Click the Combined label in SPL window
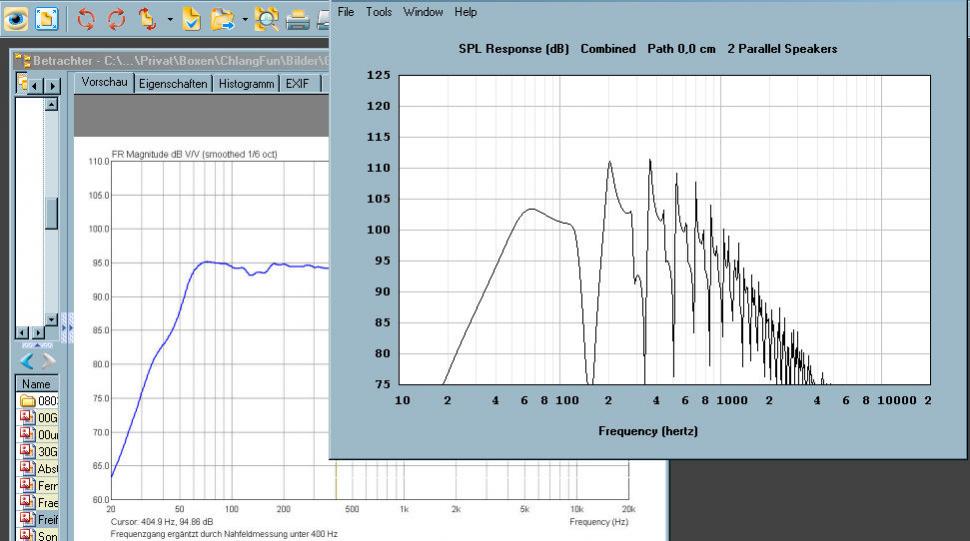 point(607,49)
